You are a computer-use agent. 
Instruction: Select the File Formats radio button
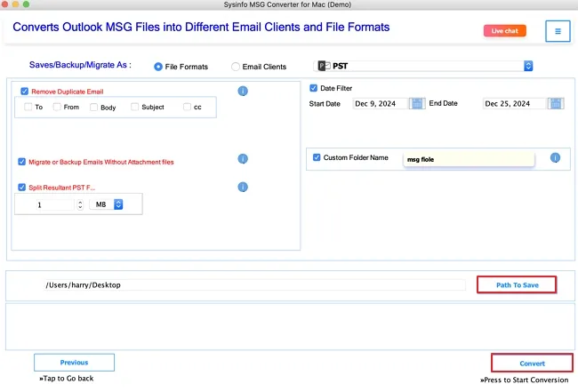click(158, 67)
